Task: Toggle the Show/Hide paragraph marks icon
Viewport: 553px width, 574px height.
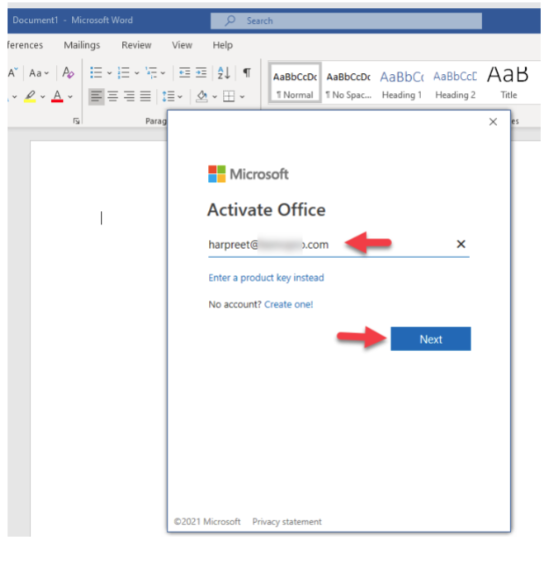Action: click(x=247, y=72)
